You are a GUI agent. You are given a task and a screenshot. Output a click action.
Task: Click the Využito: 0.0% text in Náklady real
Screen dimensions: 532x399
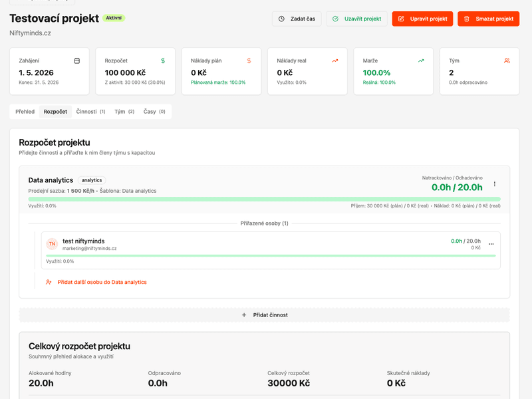coord(291,82)
